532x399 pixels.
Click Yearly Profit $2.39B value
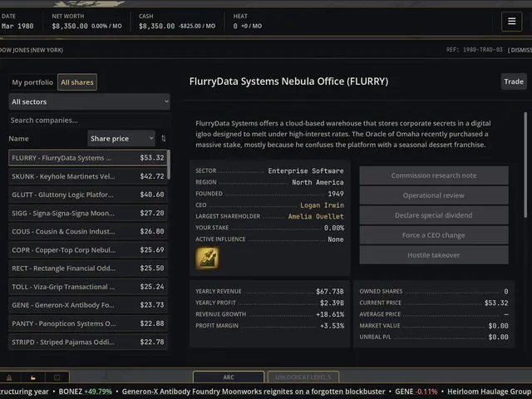[332, 303]
